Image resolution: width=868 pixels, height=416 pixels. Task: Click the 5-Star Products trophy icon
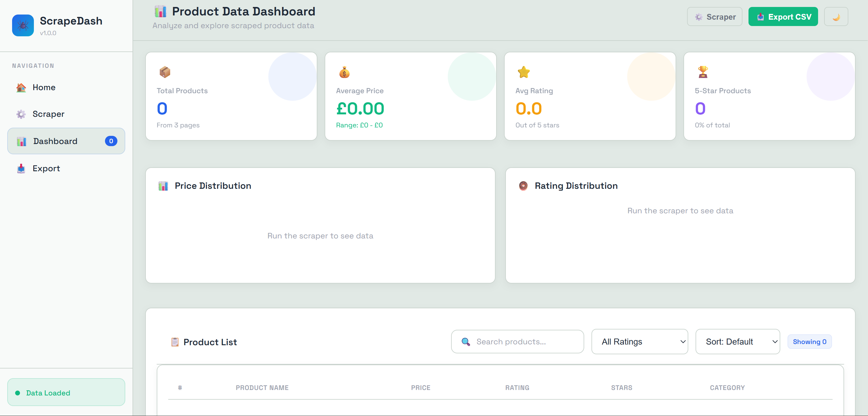click(x=703, y=72)
